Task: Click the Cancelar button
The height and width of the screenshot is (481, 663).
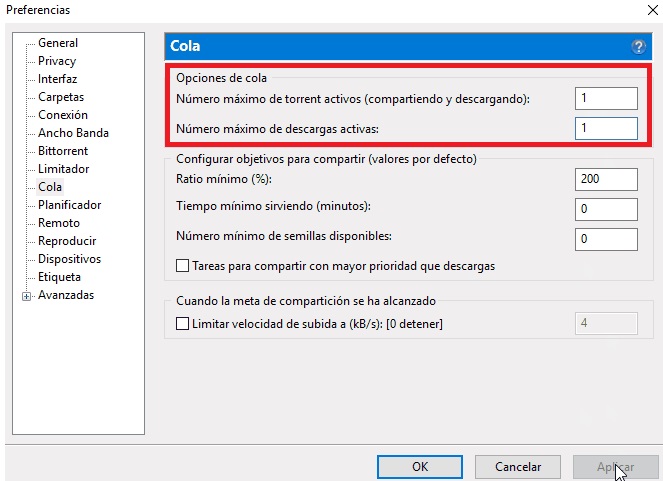Action: point(516,466)
